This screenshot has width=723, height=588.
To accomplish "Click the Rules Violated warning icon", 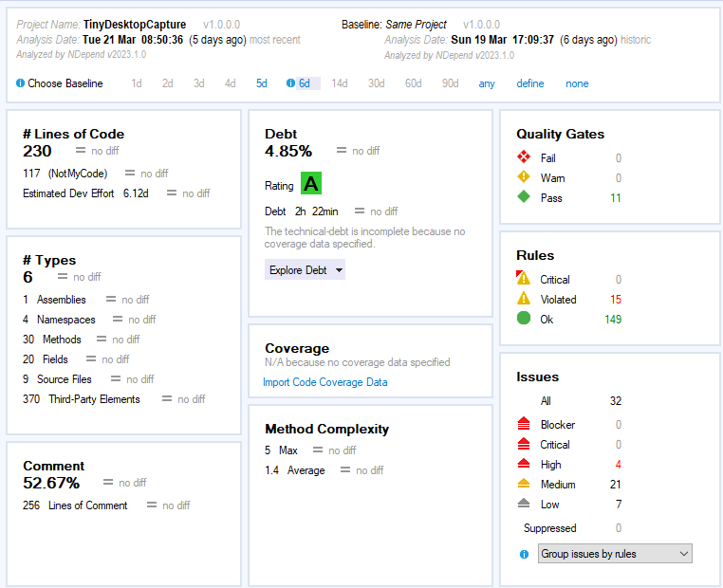I will pyautogui.click(x=524, y=299).
